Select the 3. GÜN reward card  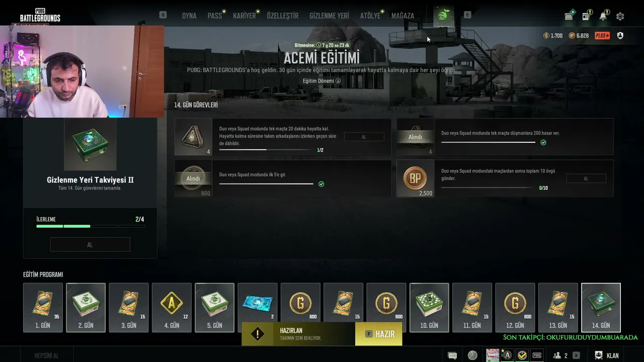[x=129, y=308]
